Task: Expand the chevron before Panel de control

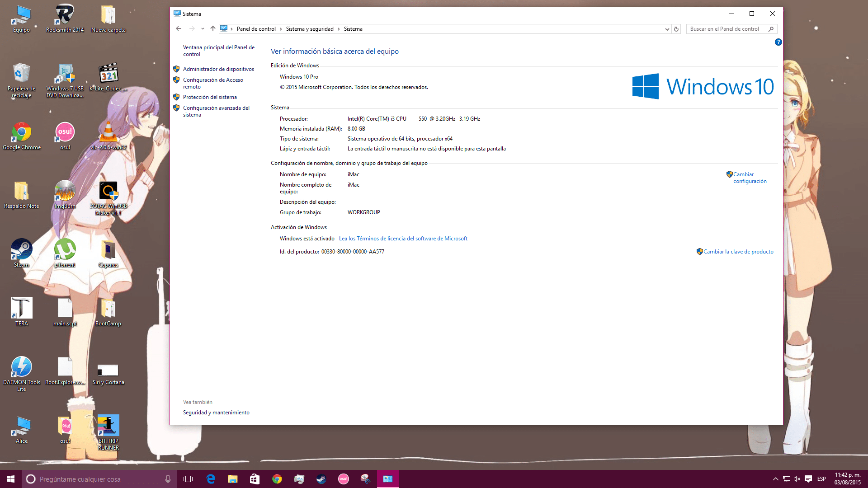Action: [x=231, y=29]
